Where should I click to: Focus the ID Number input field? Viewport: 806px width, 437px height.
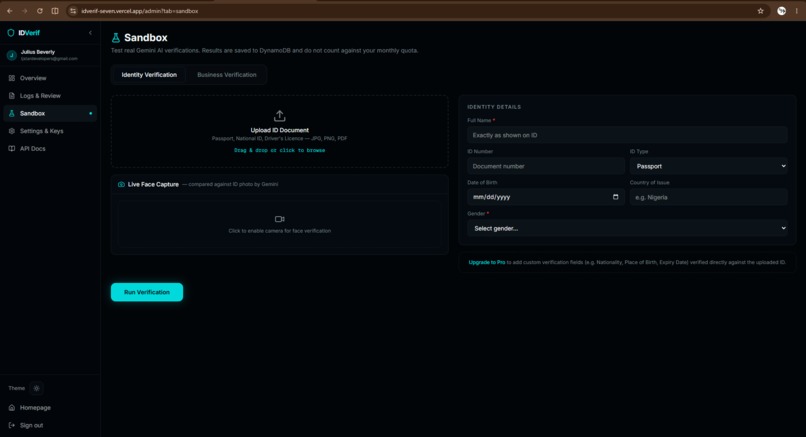pyautogui.click(x=546, y=166)
